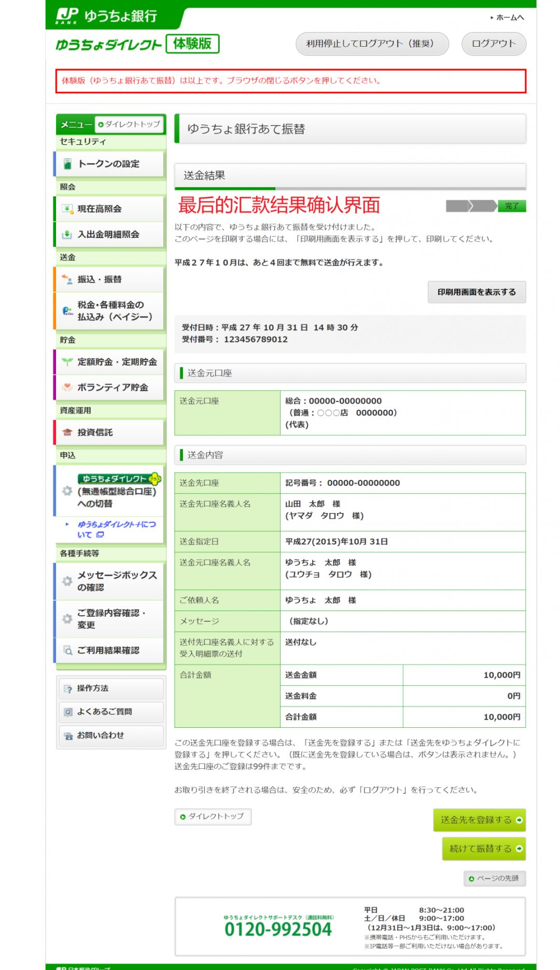Click the arrow icon on 送金先を登録する
560x970 pixels.
(x=519, y=820)
